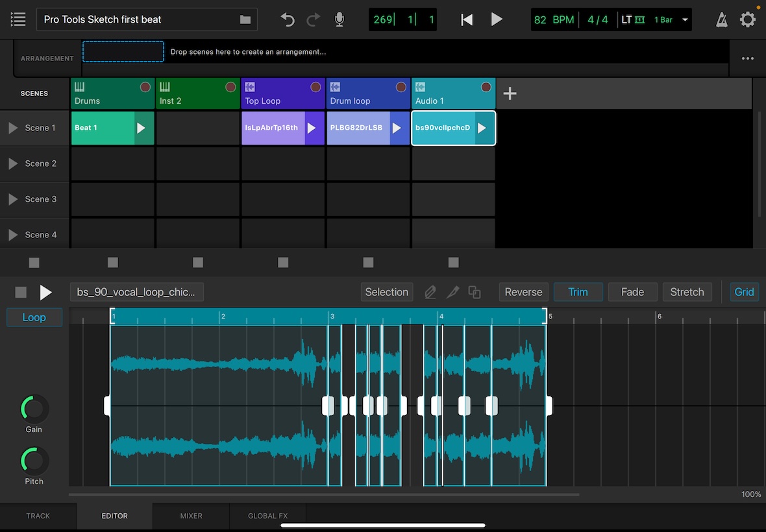The height and width of the screenshot is (532, 766).
Task: Arm the Inst 2 track for recording
Action: (230, 87)
